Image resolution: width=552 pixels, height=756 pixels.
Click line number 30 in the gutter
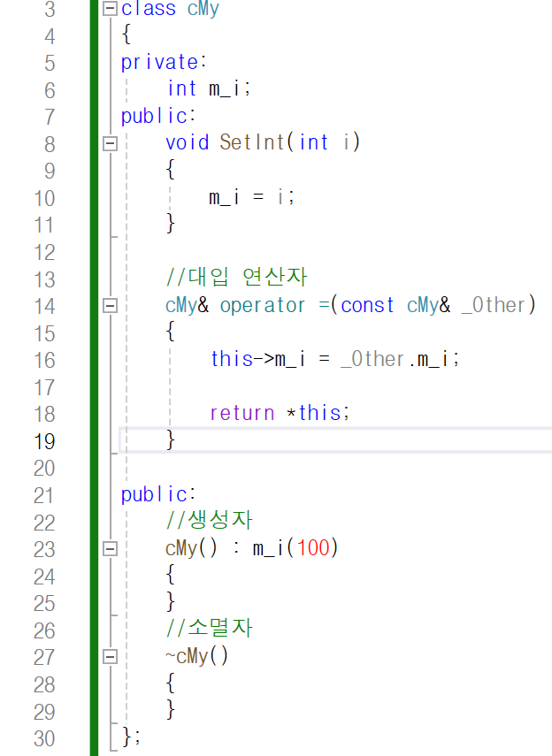[x=44, y=738]
